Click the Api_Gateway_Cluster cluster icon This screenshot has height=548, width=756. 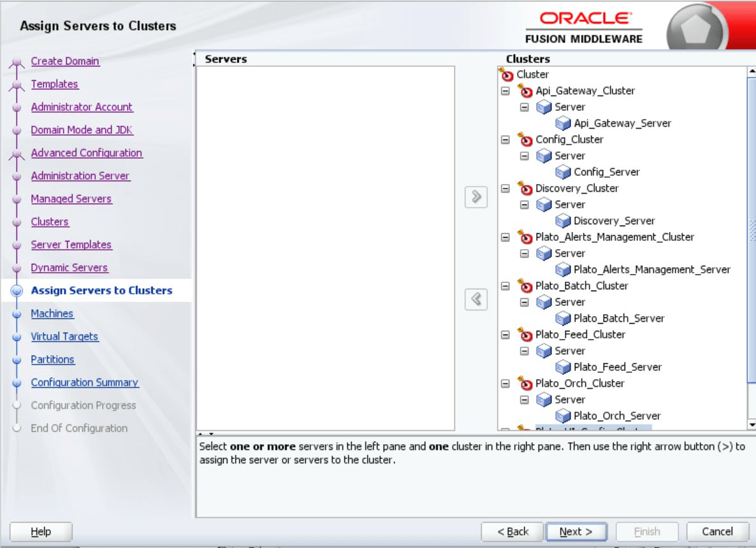[525, 90]
